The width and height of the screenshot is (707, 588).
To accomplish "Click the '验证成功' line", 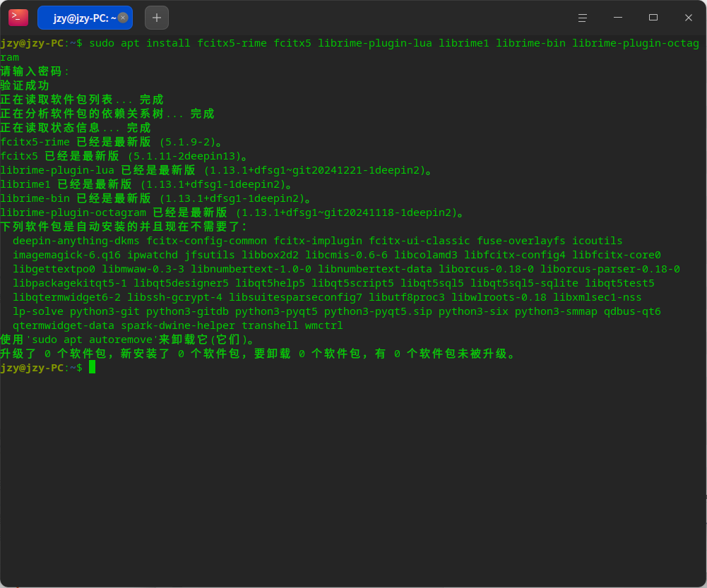I will point(25,85).
